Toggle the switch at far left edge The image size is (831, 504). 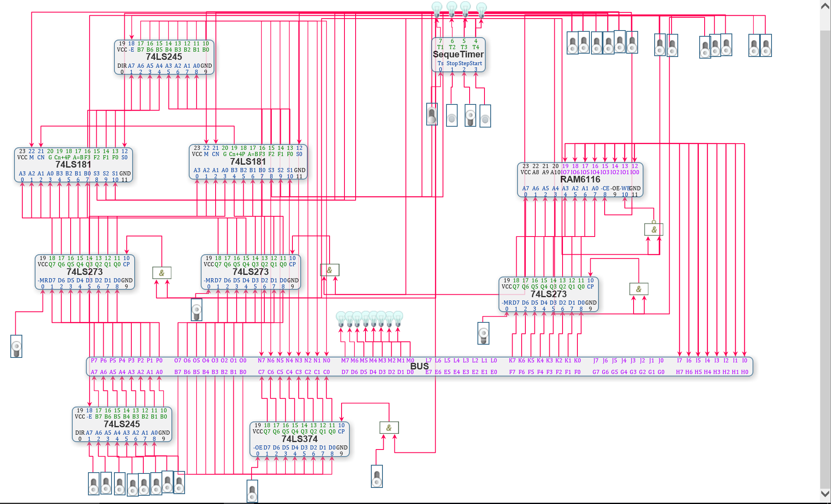[x=16, y=346]
